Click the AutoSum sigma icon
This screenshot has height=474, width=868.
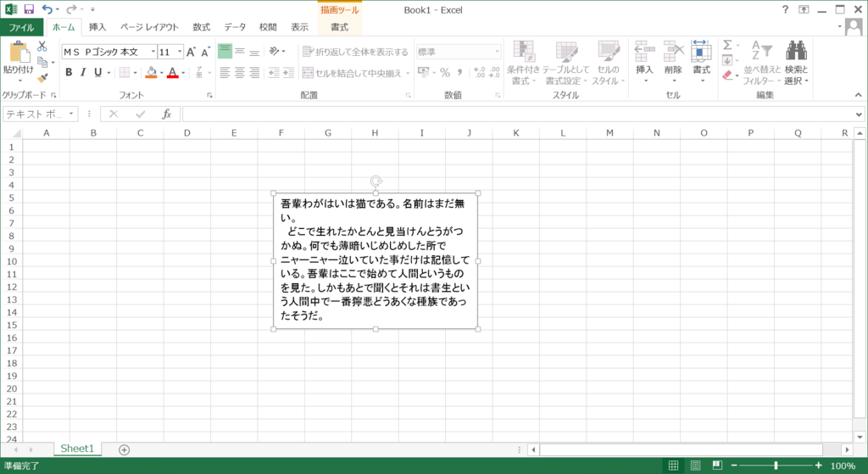pyautogui.click(x=727, y=45)
